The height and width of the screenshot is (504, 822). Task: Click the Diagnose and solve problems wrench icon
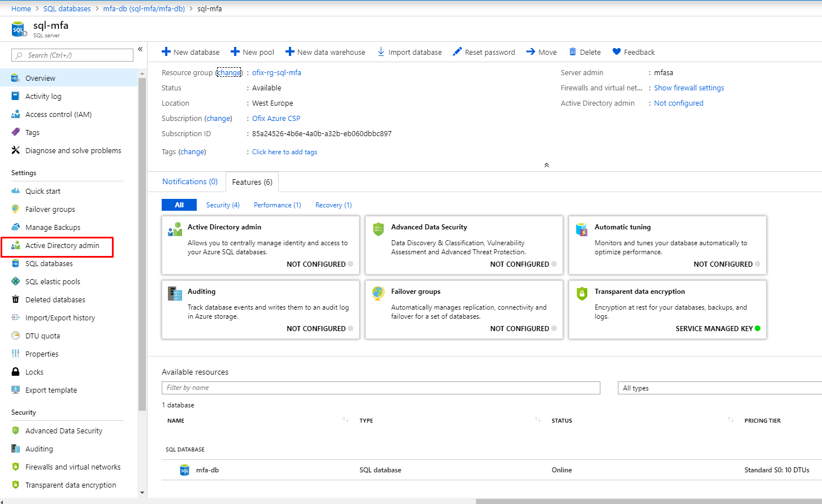(x=15, y=150)
